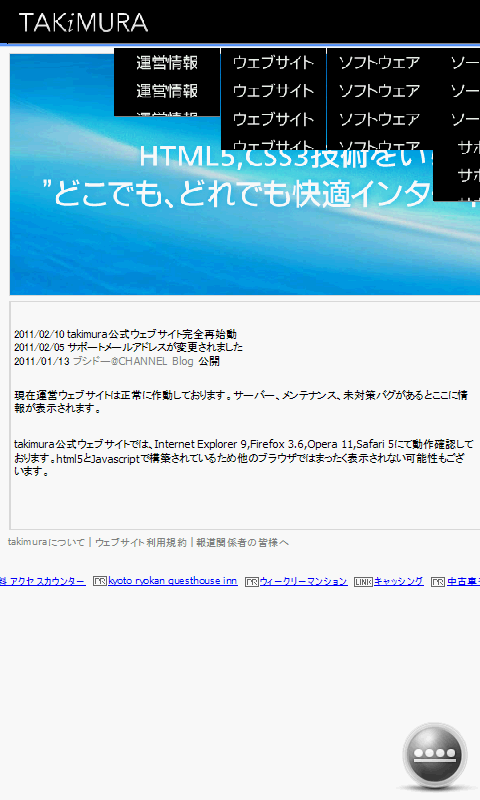Click paragraph mentioning Internet Explorer 9,Firefox 3.6
This screenshot has height=800, width=480.
point(243,458)
